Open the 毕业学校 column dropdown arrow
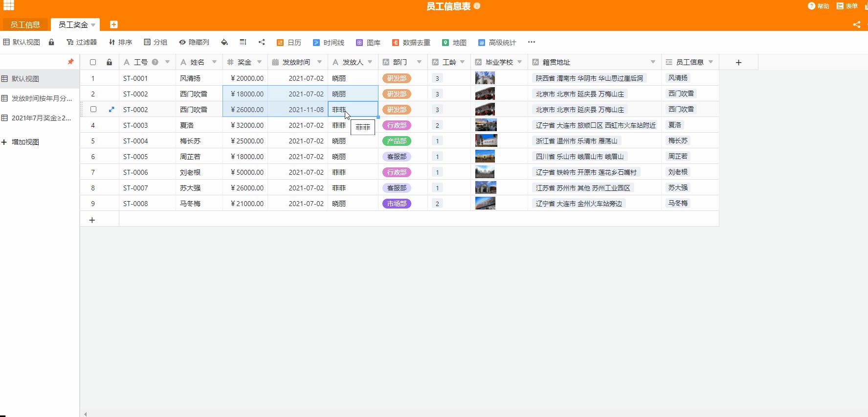This screenshot has height=417, width=868. tap(519, 62)
